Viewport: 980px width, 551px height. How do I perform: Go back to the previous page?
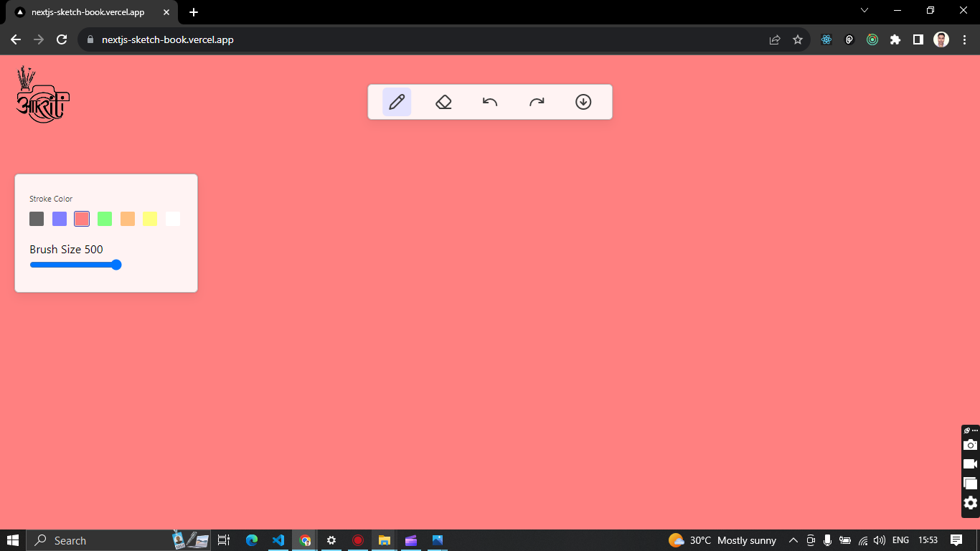(16, 39)
